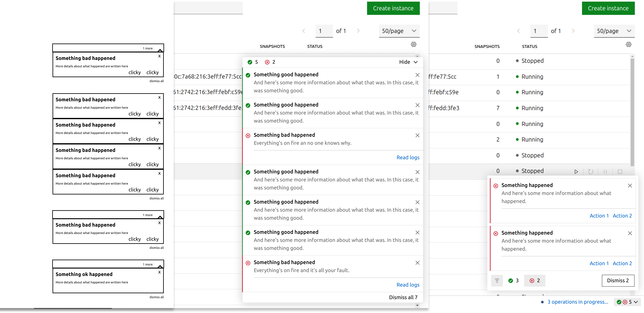
Task: Click Action 2 in the second 'Something happened' notification
Action: pyautogui.click(x=622, y=264)
